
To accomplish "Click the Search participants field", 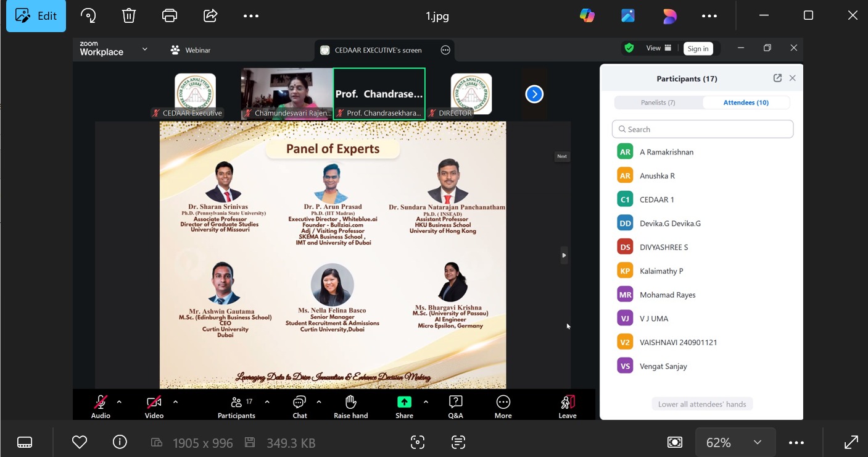I will click(x=703, y=129).
